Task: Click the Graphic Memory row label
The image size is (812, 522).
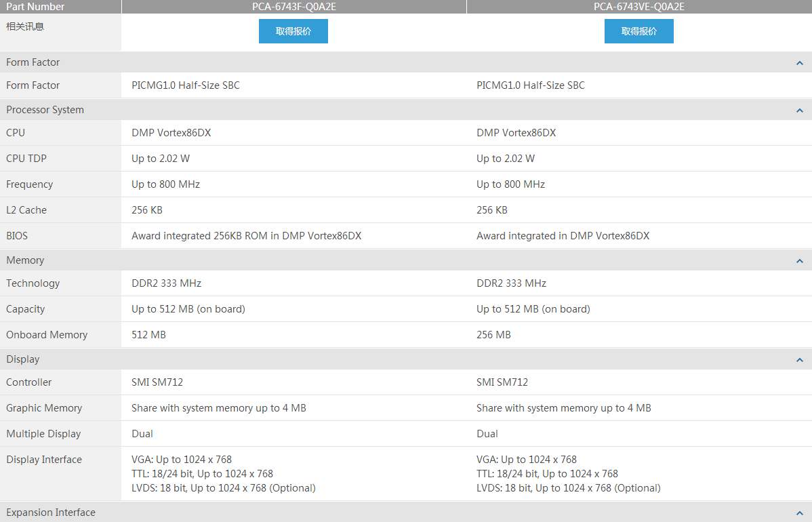Action: pyautogui.click(x=44, y=408)
